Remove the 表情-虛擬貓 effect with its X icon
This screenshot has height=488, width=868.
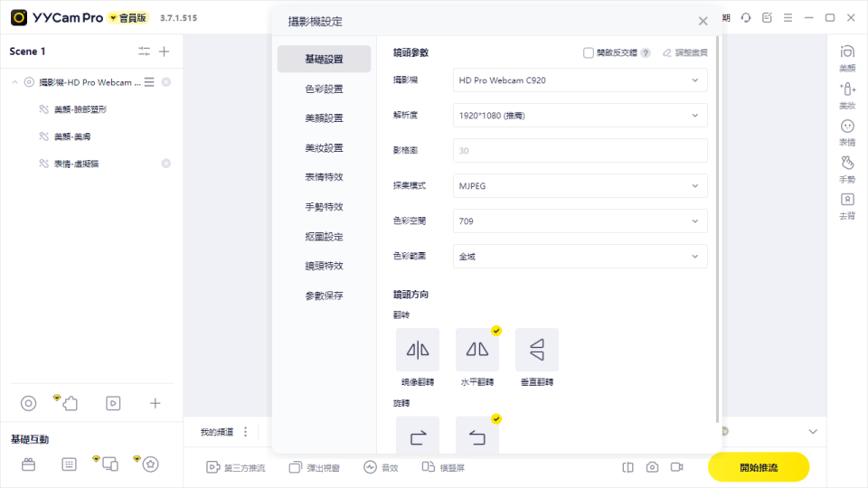pos(165,164)
